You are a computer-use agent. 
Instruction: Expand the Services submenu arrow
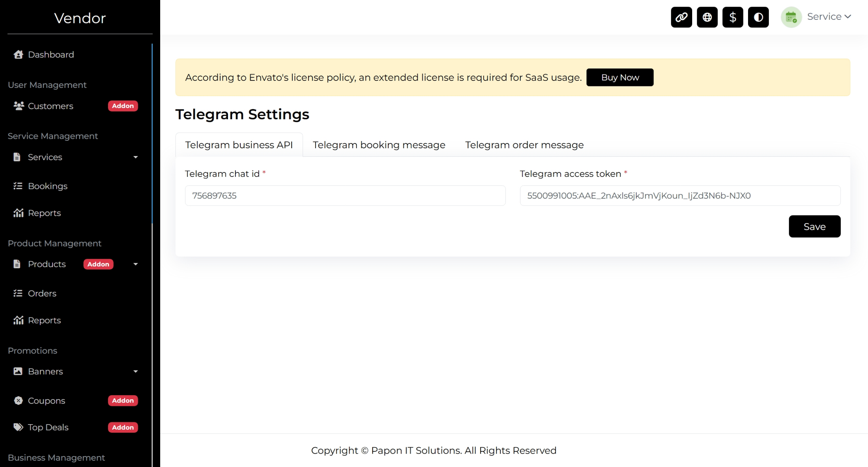[x=136, y=157]
